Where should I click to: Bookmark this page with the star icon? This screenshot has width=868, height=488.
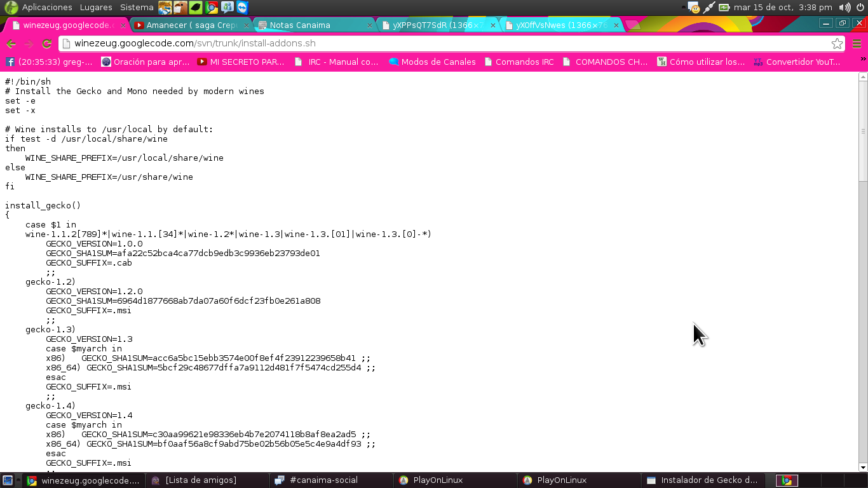pos(837,44)
